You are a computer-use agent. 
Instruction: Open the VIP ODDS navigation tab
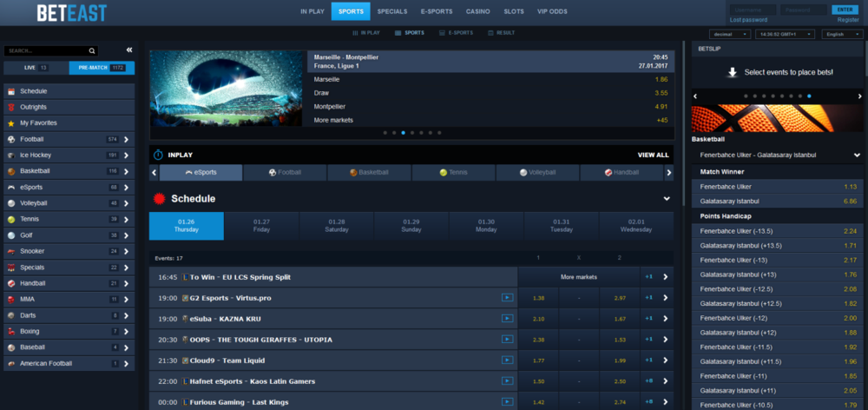552,11
